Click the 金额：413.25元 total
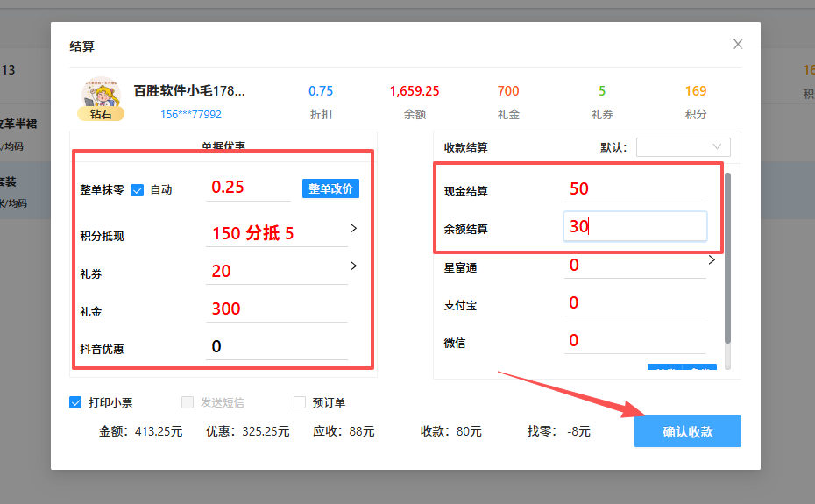Viewport: 815px width, 504px height. click(x=141, y=432)
